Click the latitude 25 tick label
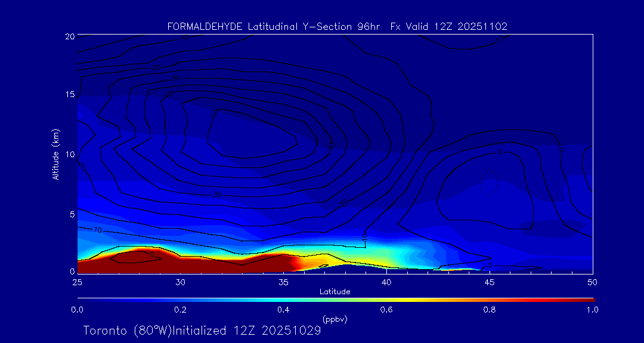644x343 pixels. [77, 282]
